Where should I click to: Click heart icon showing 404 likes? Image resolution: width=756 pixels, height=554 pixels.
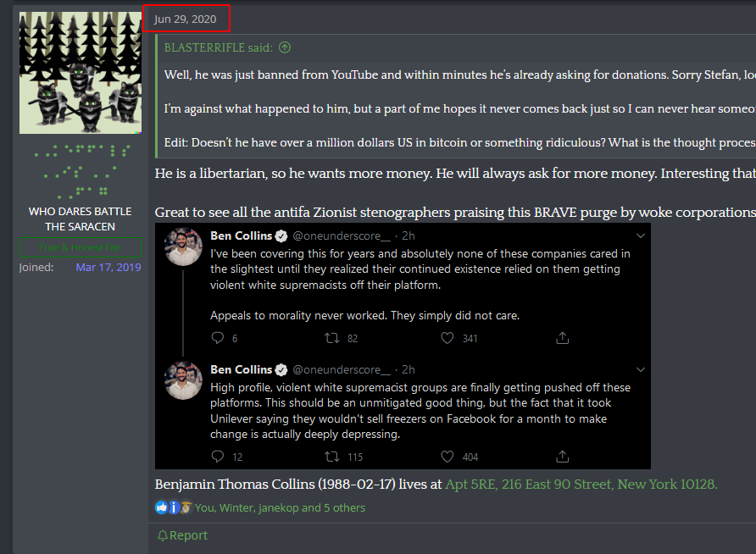pyautogui.click(x=447, y=457)
